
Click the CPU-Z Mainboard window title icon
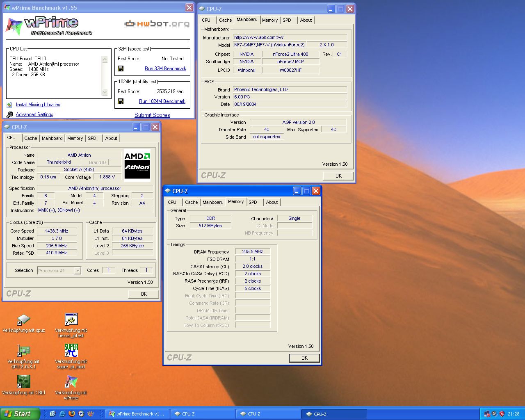202,9
